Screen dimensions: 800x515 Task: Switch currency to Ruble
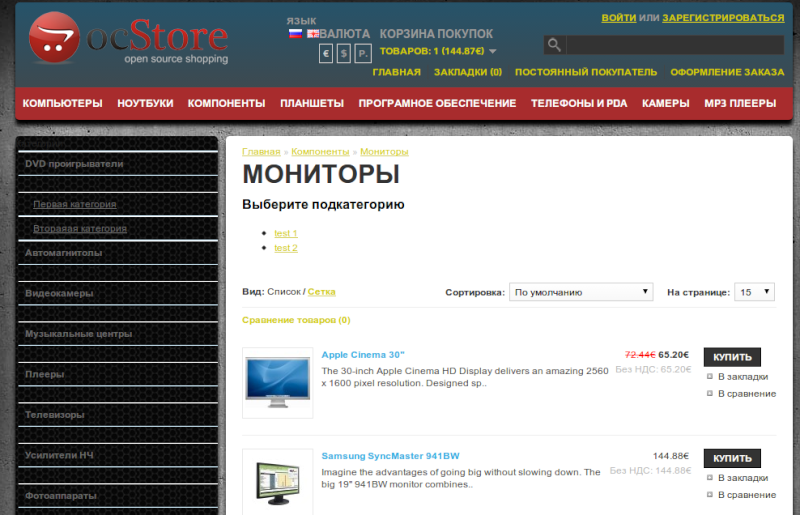[x=363, y=53]
